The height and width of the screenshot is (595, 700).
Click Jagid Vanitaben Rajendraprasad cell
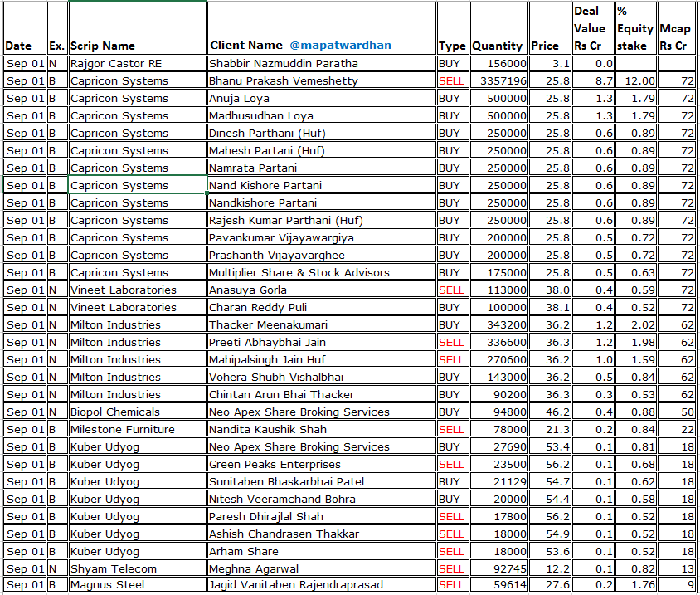tap(322, 585)
